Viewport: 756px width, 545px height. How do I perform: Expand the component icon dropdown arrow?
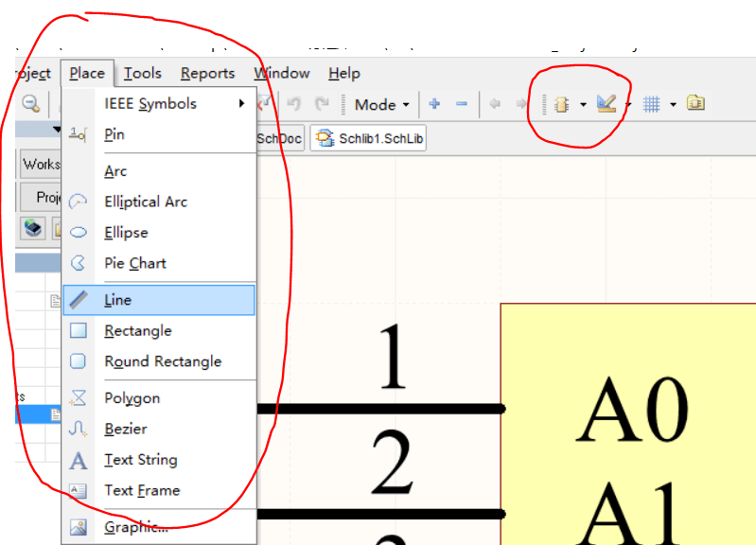(x=583, y=104)
